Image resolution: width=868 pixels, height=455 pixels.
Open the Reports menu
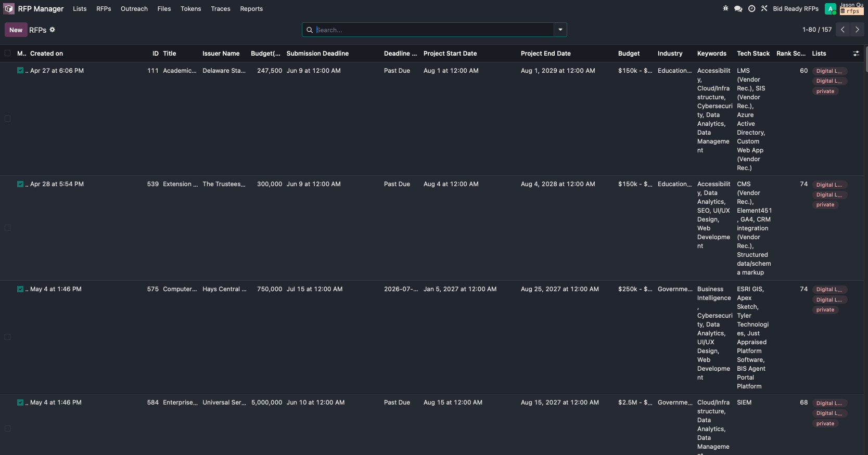pos(251,9)
